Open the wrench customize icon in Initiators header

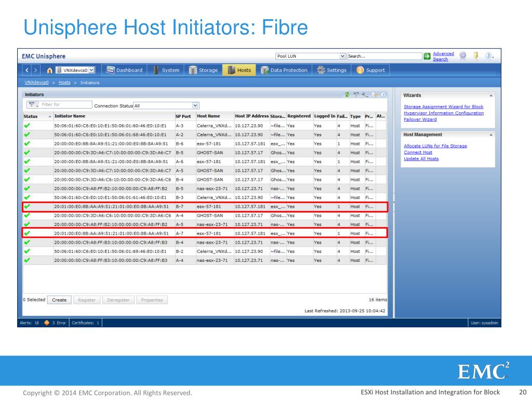[x=365, y=95]
